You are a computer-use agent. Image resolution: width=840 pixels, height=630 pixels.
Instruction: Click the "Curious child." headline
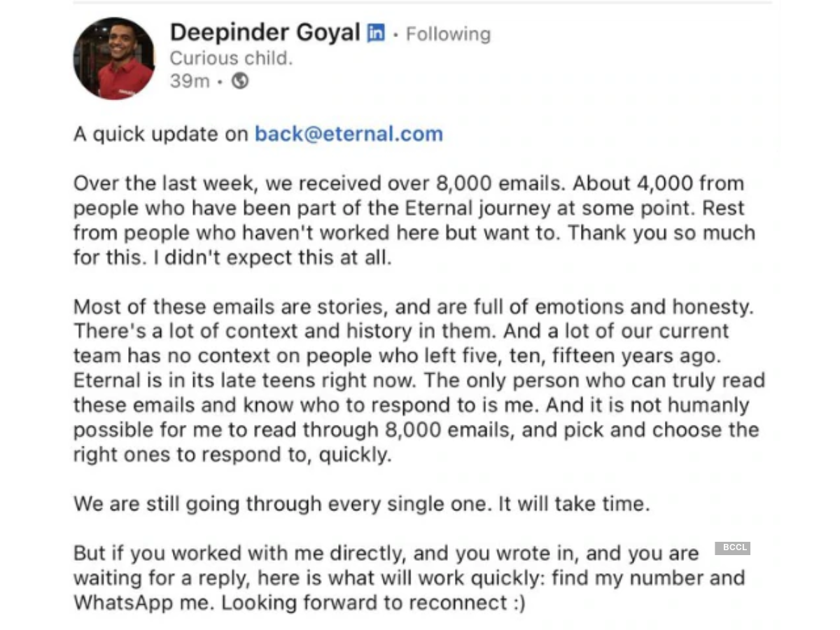coord(231,58)
